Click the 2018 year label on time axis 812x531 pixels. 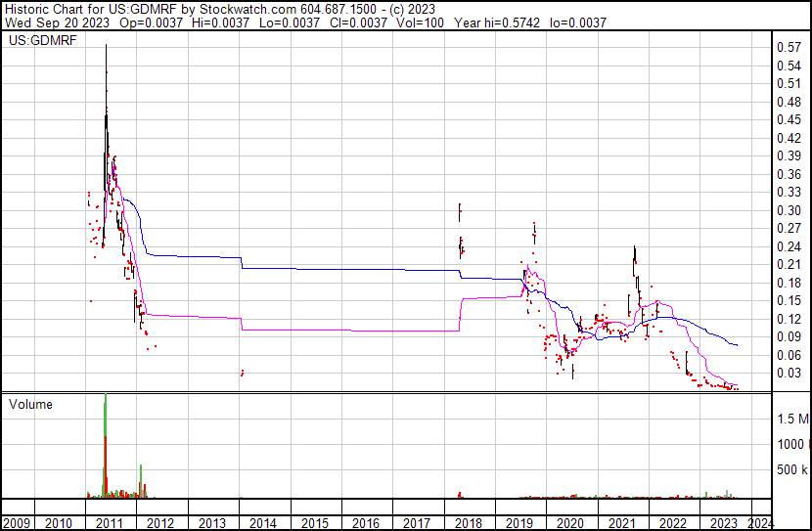click(x=469, y=523)
